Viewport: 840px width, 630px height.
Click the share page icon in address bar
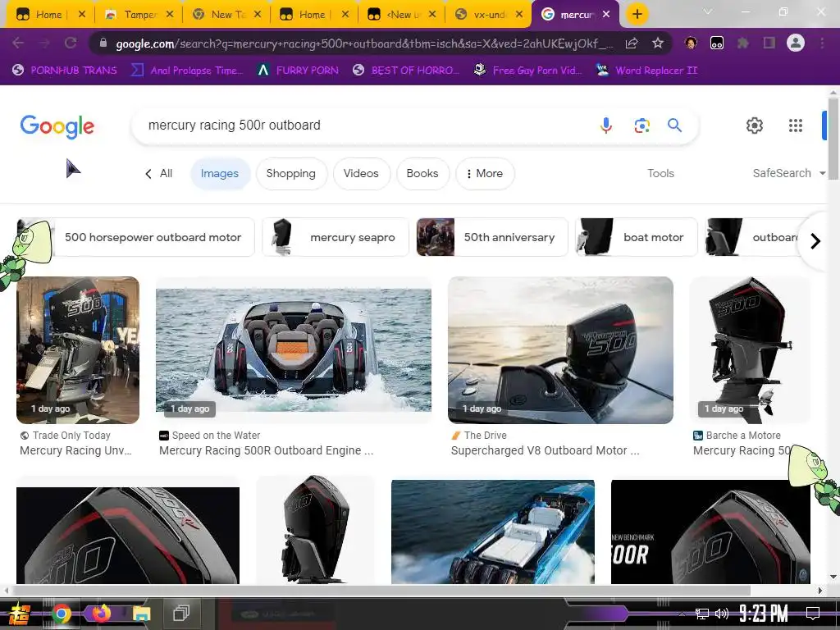(632, 43)
